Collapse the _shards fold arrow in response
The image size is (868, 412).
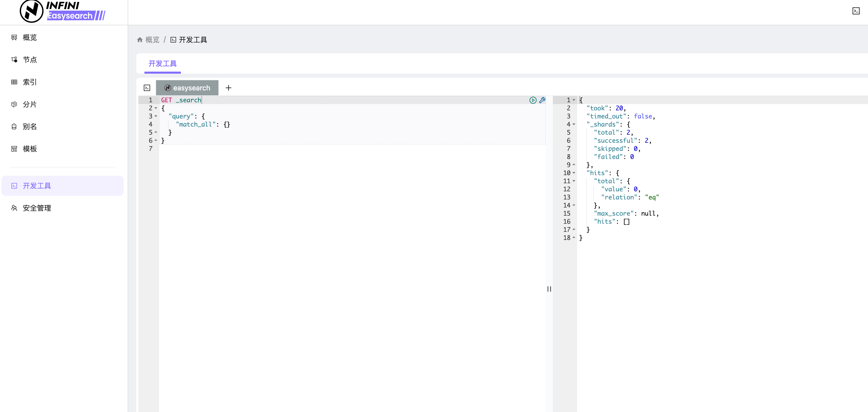[574, 124]
